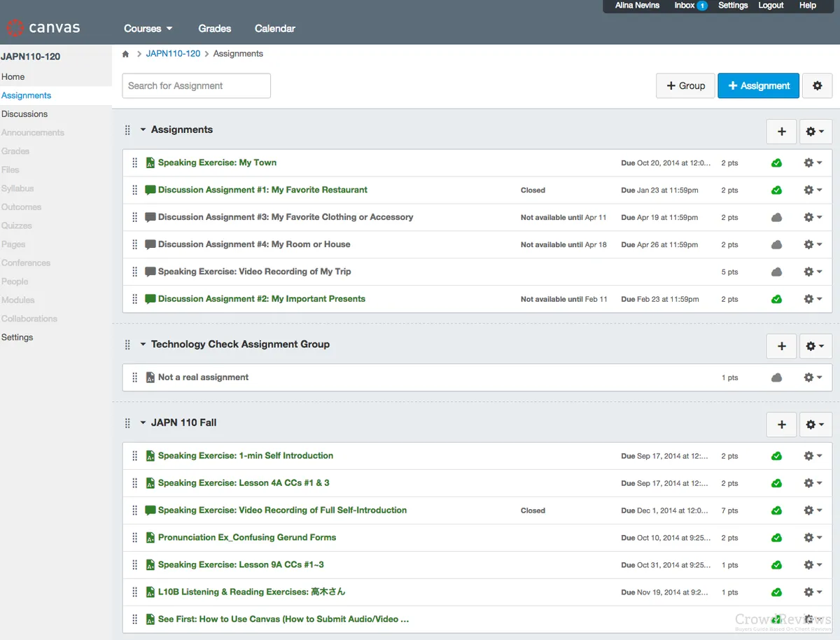This screenshot has width=840, height=640.
Task: Publish Discussion Assignment #3: My Favorite Clothing
Action: click(776, 218)
